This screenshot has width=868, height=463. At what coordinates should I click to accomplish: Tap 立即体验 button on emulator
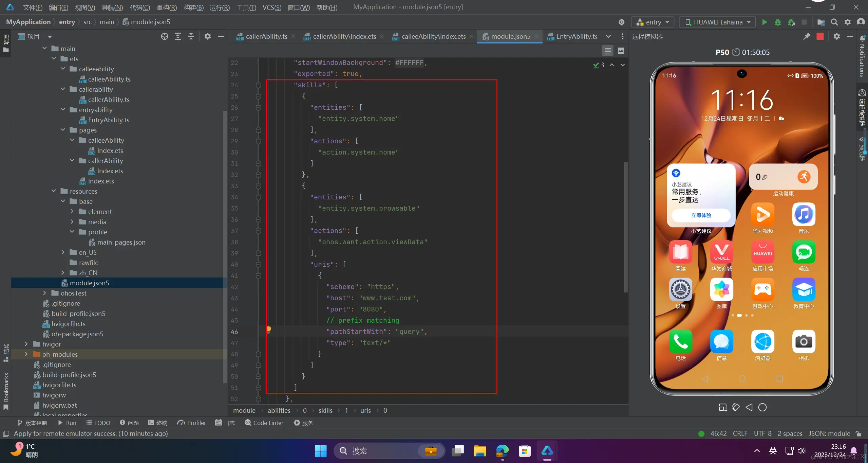pyautogui.click(x=701, y=215)
